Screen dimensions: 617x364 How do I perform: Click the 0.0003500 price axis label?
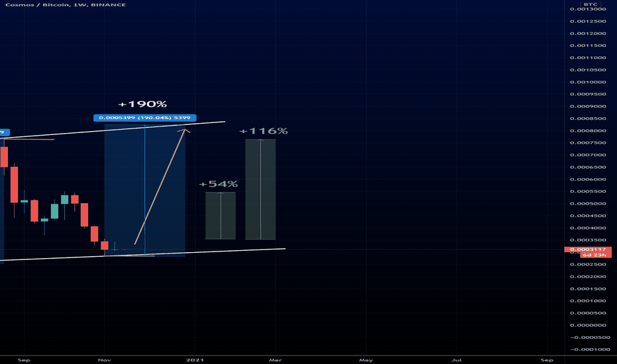pos(588,240)
